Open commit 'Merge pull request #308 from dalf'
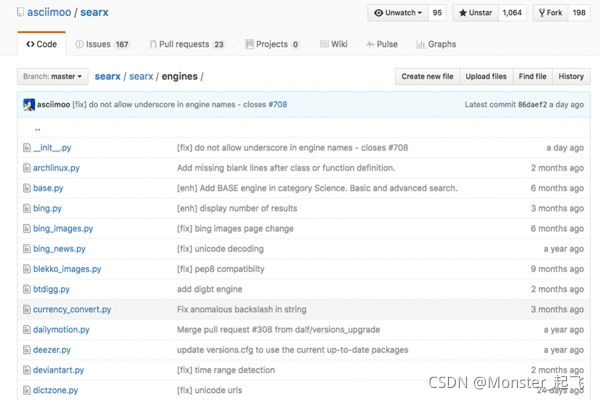Image resolution: width=600 pixels, height=400 pixels. click(278, 330)
